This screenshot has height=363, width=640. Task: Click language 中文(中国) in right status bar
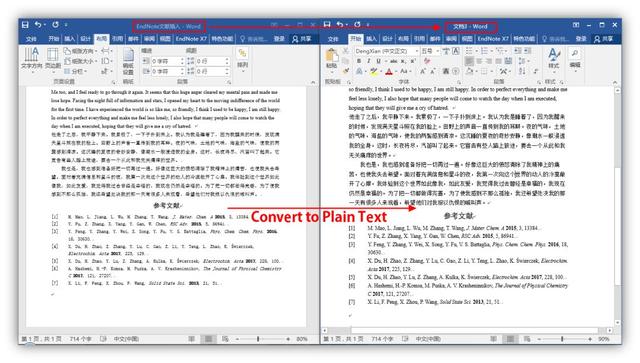click(428, 339)
